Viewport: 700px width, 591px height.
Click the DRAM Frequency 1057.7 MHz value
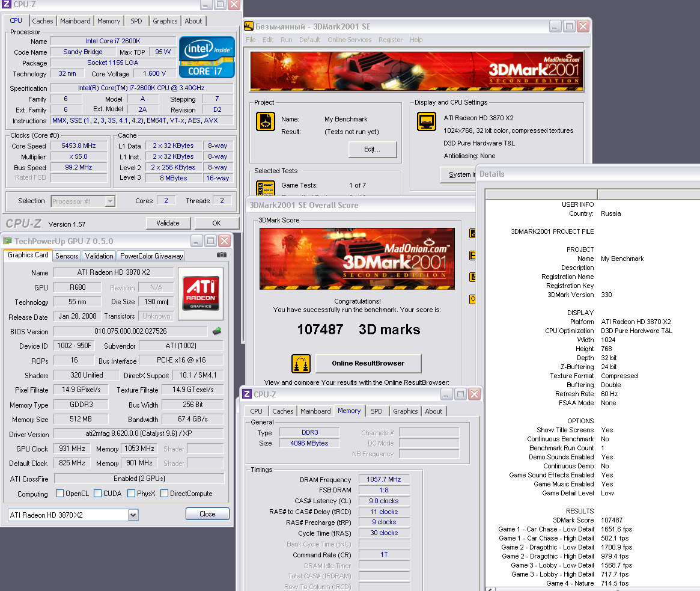[x=384, y=479]
